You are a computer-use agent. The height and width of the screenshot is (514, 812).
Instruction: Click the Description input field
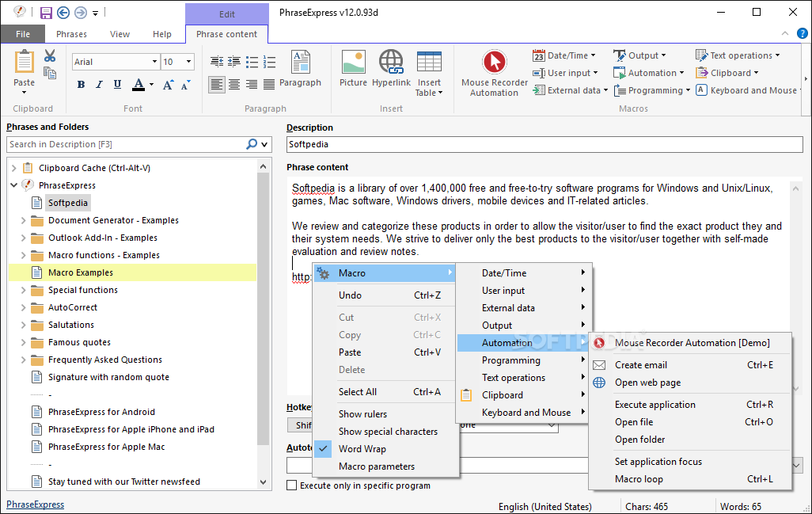pyautogui.click(x=544, y=145)
